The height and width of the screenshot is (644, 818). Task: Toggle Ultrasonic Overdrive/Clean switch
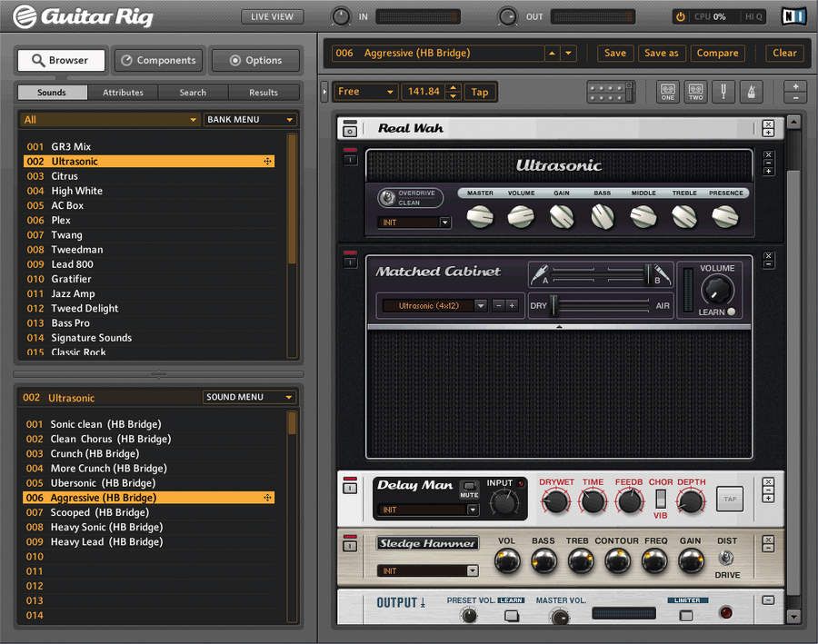tap(387, 198)
